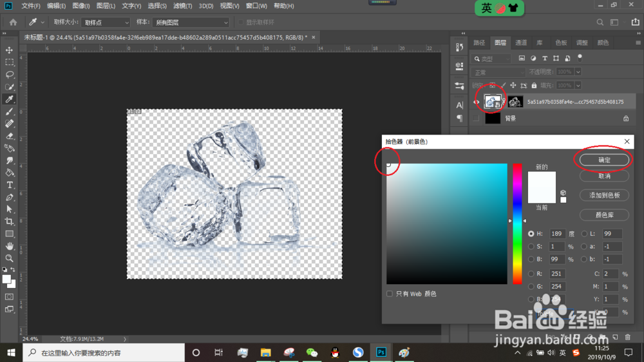This screenshot has width=644, height=362.
Task: Select the Healing Brush bandage tool
Action: click(x=9, y=124)
